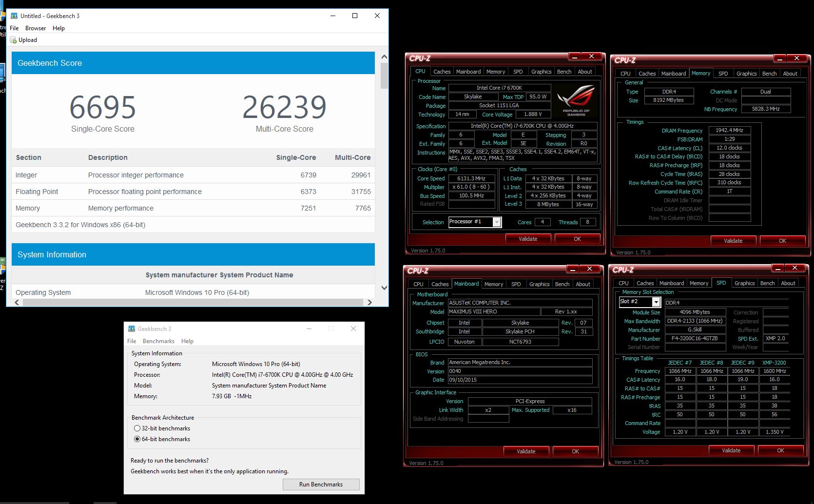Click Validate in CPU-Z Memory window
This screenshot has height=504, width=814.
point(733,241)
